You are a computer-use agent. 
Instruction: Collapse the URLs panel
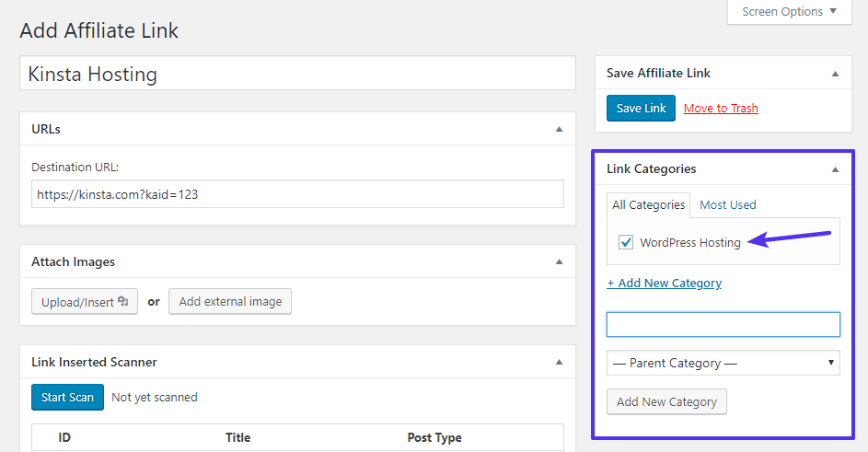(559, 130)
